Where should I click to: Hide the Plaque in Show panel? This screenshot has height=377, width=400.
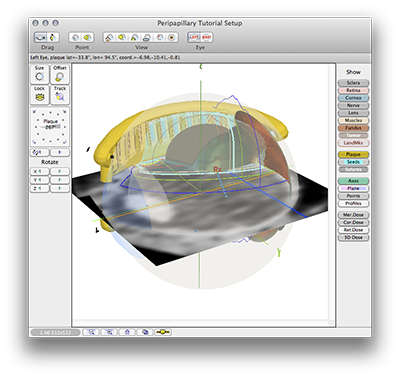353,154
